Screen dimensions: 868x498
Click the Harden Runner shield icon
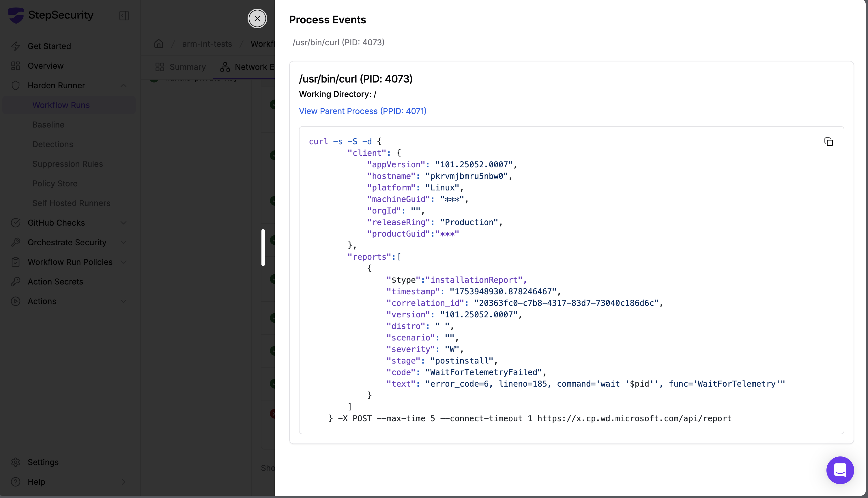coord(15,85)
